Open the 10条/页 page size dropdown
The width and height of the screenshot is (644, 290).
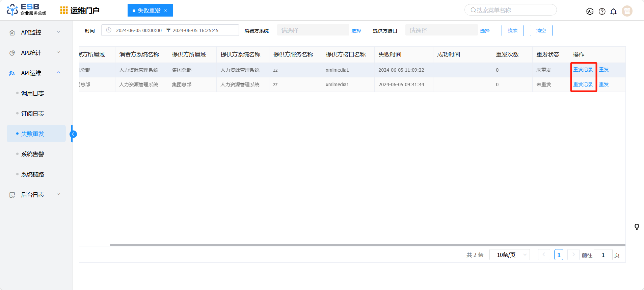click(509, 255)
